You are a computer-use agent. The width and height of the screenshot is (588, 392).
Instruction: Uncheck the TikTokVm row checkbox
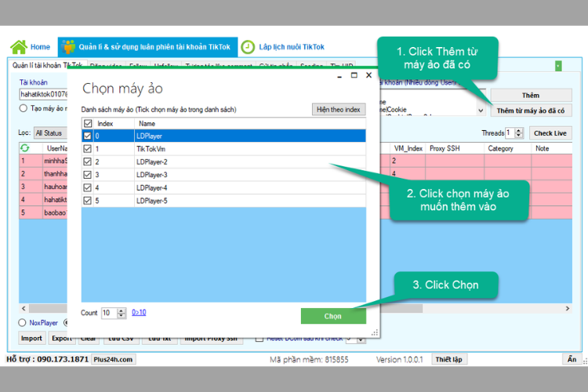pos(87,149)
